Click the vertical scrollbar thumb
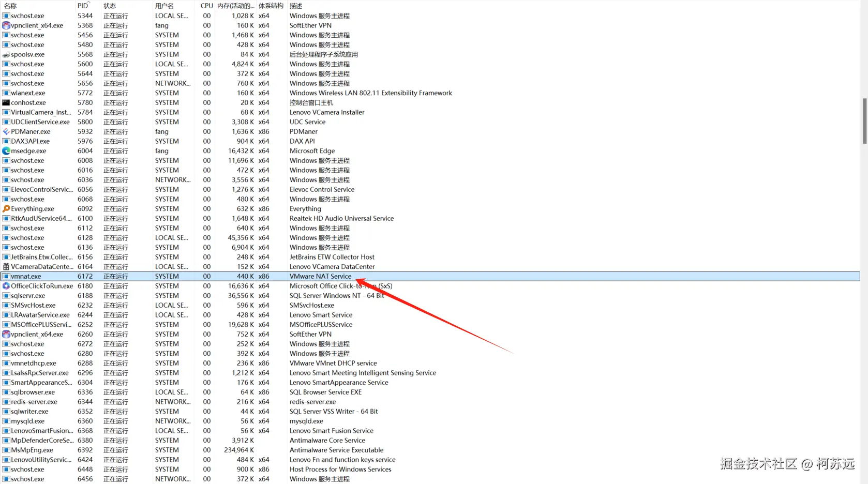868x484 pixels. pyautogui.click(x=864, y=121)
